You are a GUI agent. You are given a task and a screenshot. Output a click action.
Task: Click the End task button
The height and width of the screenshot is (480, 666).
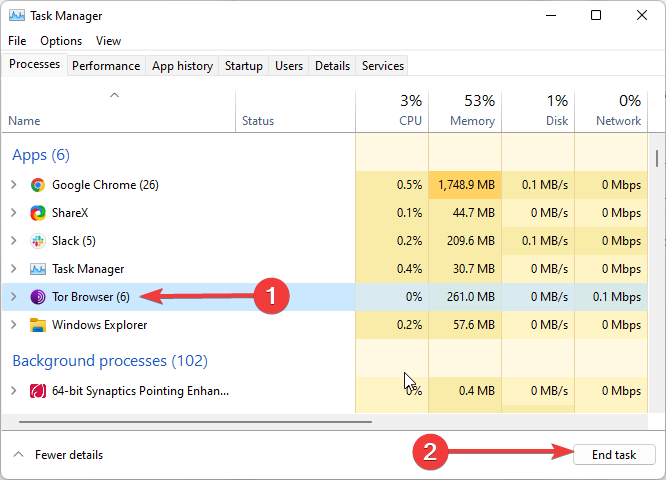coord(614,455)
